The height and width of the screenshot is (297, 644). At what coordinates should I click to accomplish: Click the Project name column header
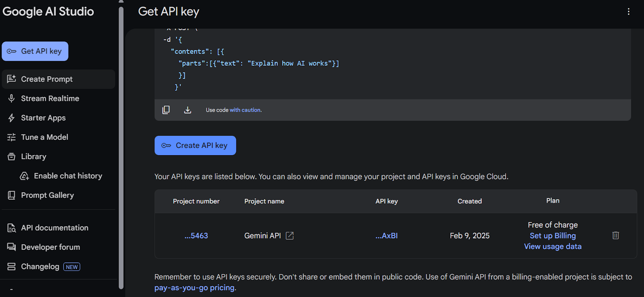tap(264, 201)
